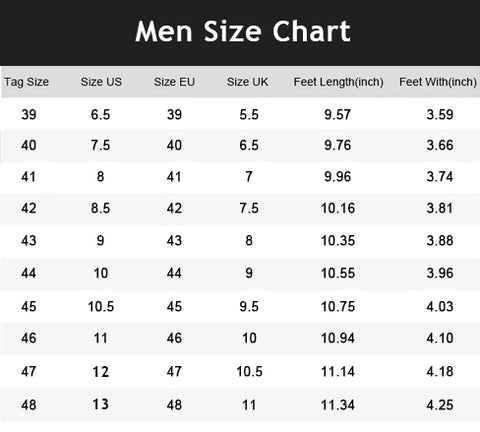The image size is (480, 432).
Task: Select feet width 3.88 value
Action: (x=440, y=241)
